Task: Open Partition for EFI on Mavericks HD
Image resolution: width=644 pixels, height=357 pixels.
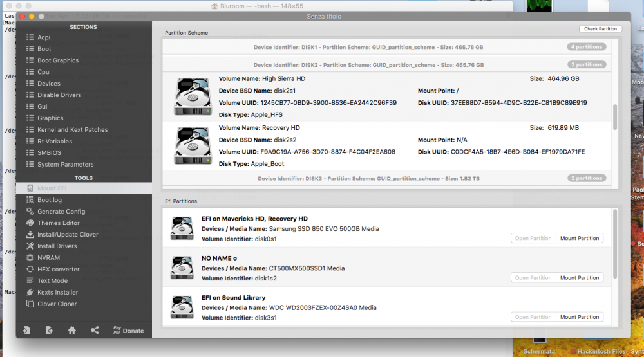Action: (533, 238)
